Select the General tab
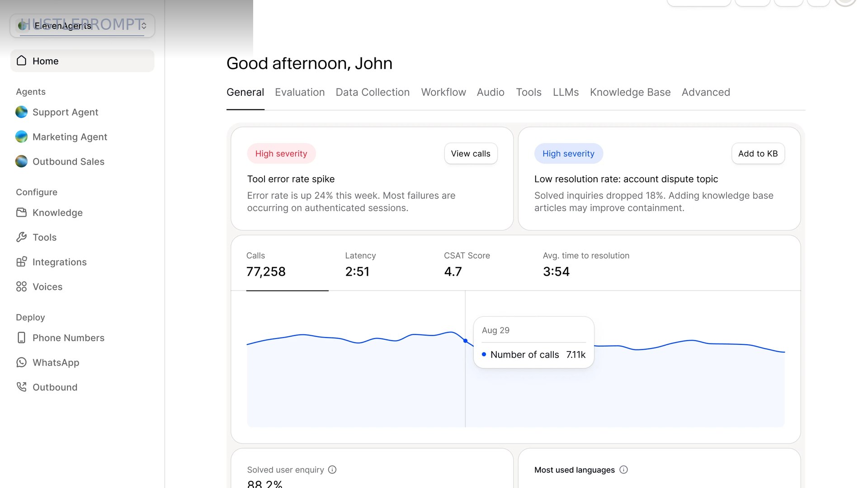Image resolution: width=868 pixels, height=488 pixels. click(x=245, y=92)
